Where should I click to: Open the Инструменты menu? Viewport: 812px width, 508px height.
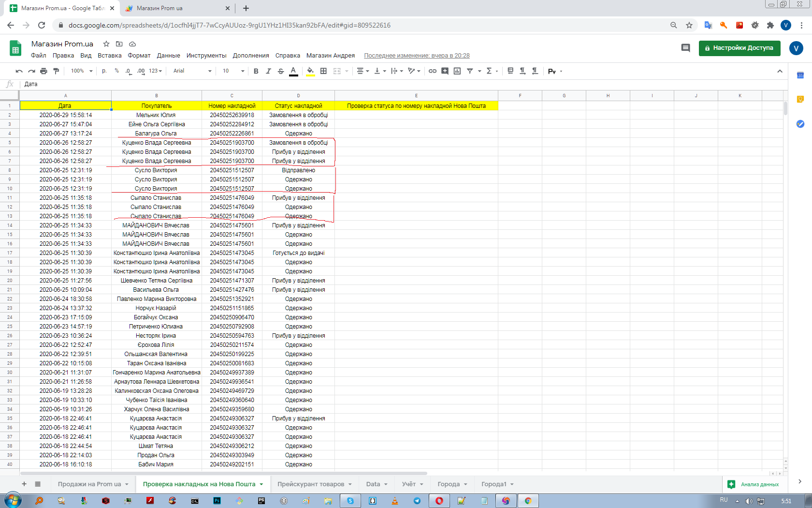[206, 56]
